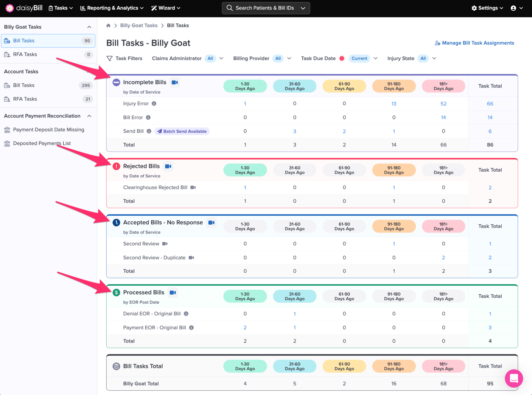Open the chat support bubble
The width and height of the screenshot is (532, 395).
pyautogui.click(x=514, y=378)
